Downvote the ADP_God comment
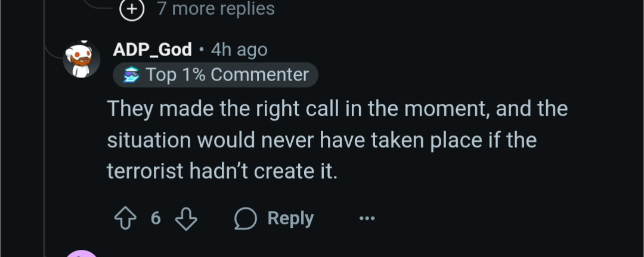Screen dimensions: 644x257 [x=186, y=219]
